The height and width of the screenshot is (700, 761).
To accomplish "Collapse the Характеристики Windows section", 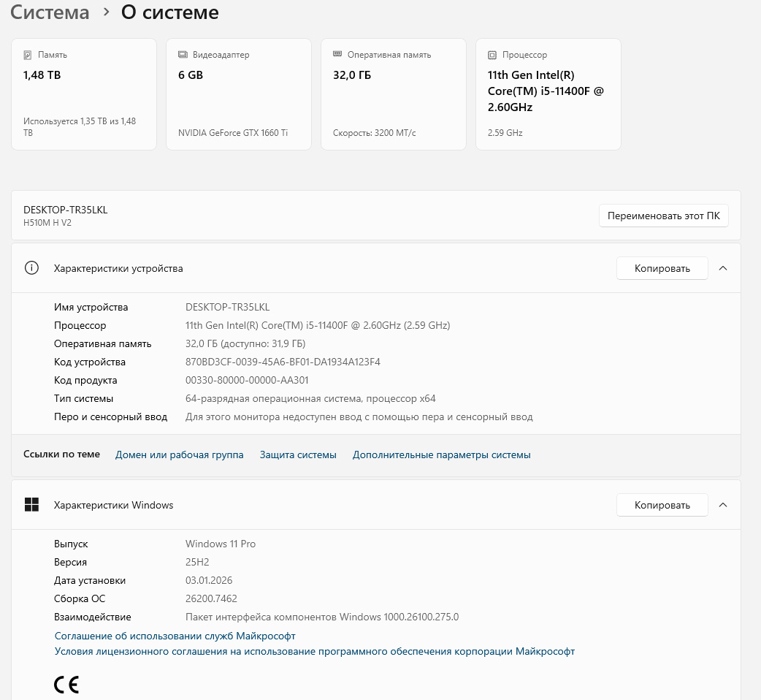I will [723, 505].
